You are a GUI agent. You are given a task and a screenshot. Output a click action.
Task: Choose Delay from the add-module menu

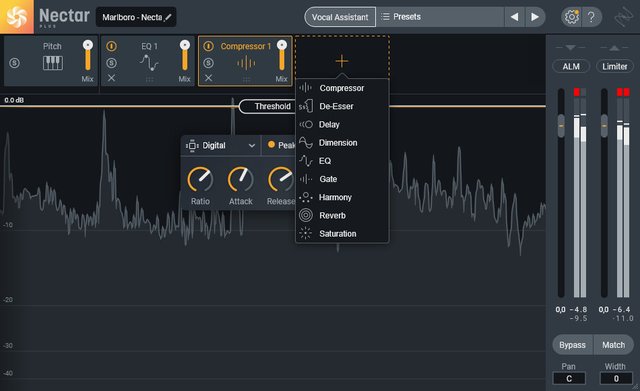342,124
